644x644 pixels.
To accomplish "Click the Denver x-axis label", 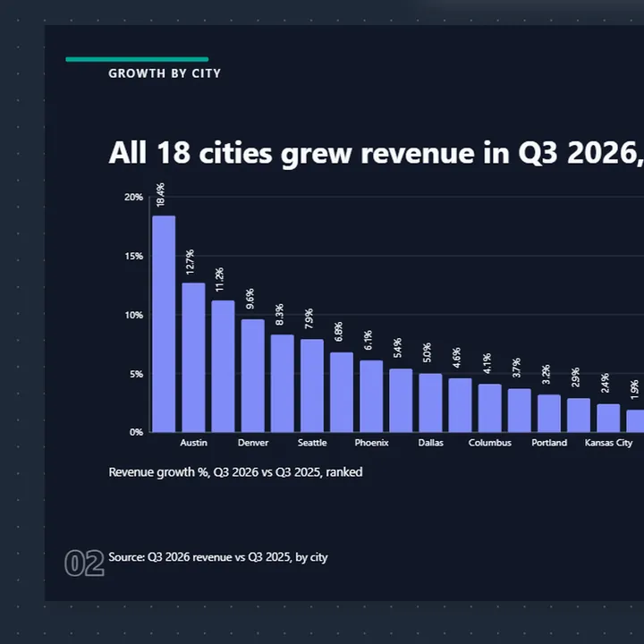I will (x=253, y=443).
